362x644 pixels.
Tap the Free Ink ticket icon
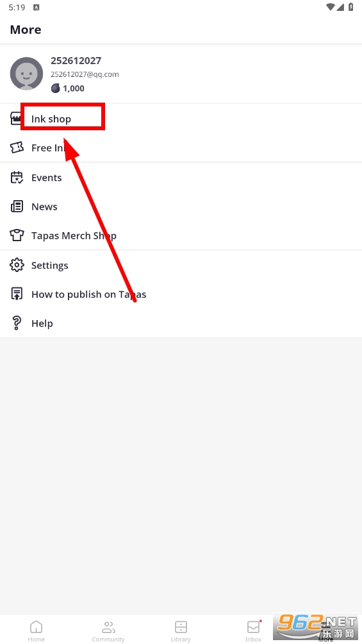pyautogui.click(x=17, y=148)
